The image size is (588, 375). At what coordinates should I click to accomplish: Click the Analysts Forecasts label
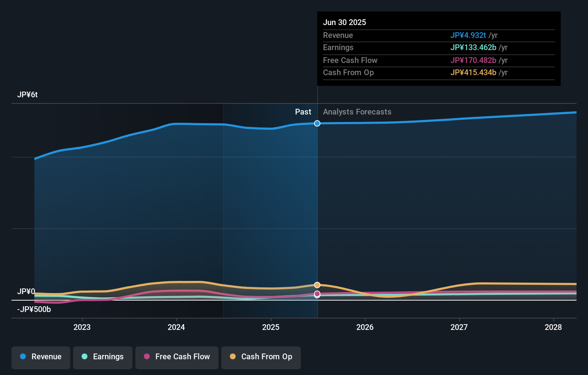pos(357,112)
